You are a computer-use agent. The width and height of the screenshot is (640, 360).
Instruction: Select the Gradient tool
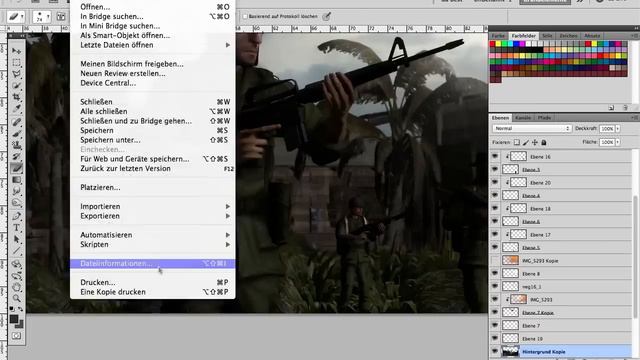click(16, 180)
